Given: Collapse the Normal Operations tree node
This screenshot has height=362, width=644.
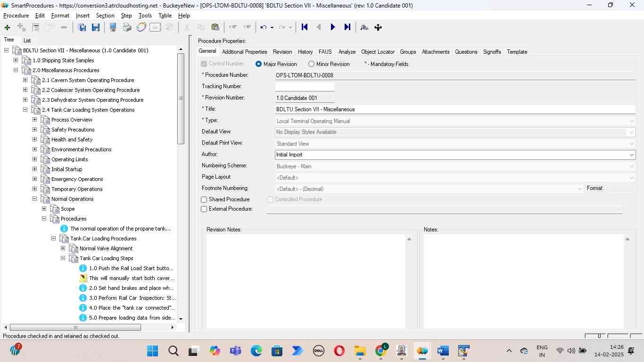Looking at the screenshot, I should point(34,199).
